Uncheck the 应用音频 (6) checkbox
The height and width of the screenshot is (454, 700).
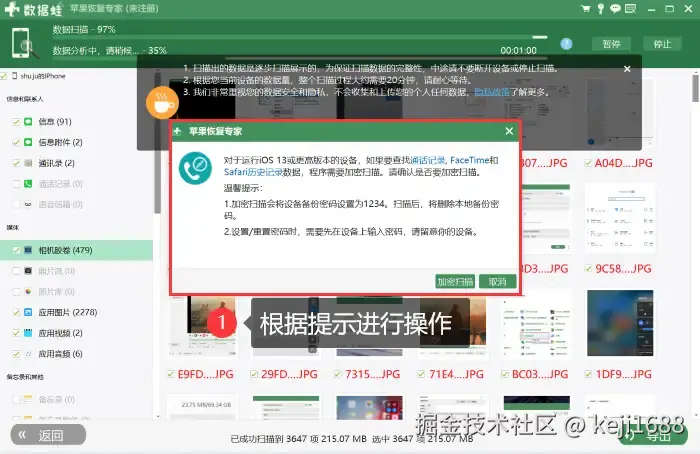pyautogui.click(x=16, y=354)
